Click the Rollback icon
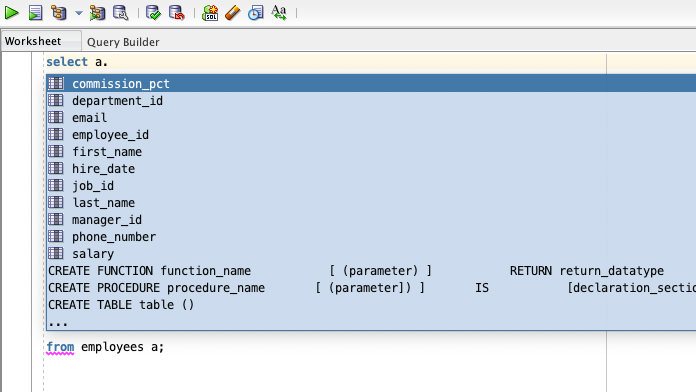This screenshot has height=392, width=696. (x=177, y=13)
